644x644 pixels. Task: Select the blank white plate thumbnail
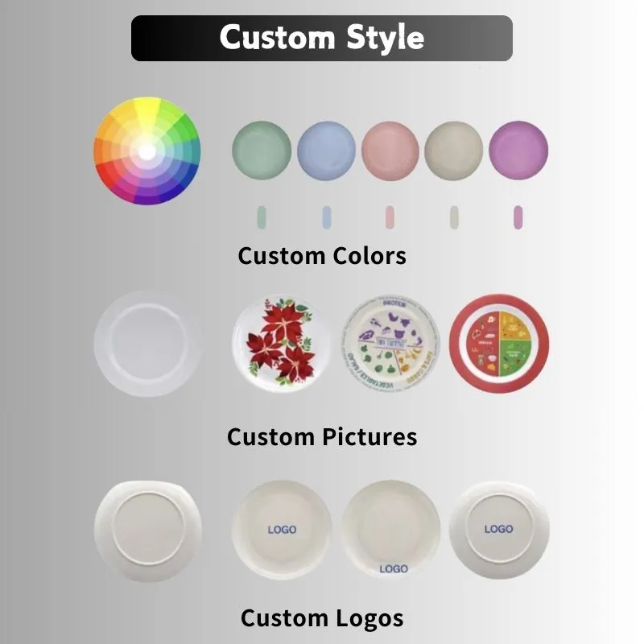[x=148, y=344]
